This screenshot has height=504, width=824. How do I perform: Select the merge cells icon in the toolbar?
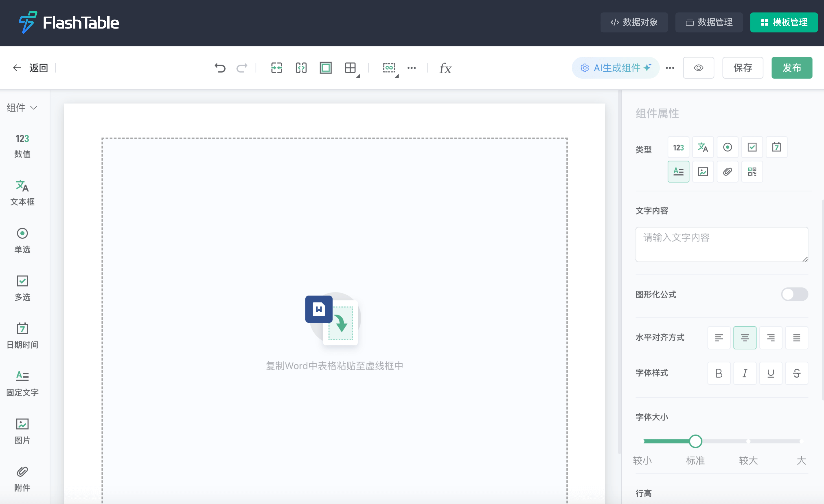pyautogui.click(x=276, y=68)
